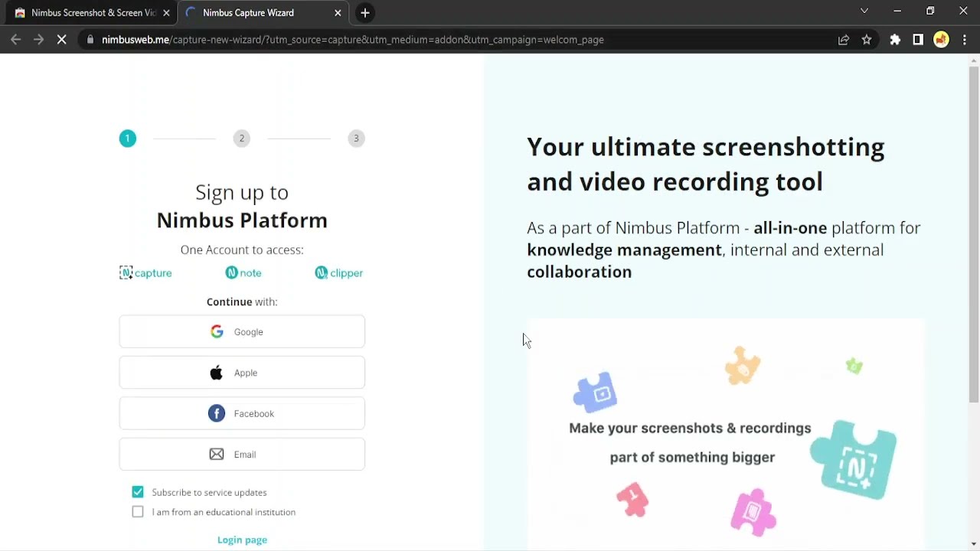Screen dimensions: 980x551
Task: Click the Email envelope icon
Action: point(217,454)
